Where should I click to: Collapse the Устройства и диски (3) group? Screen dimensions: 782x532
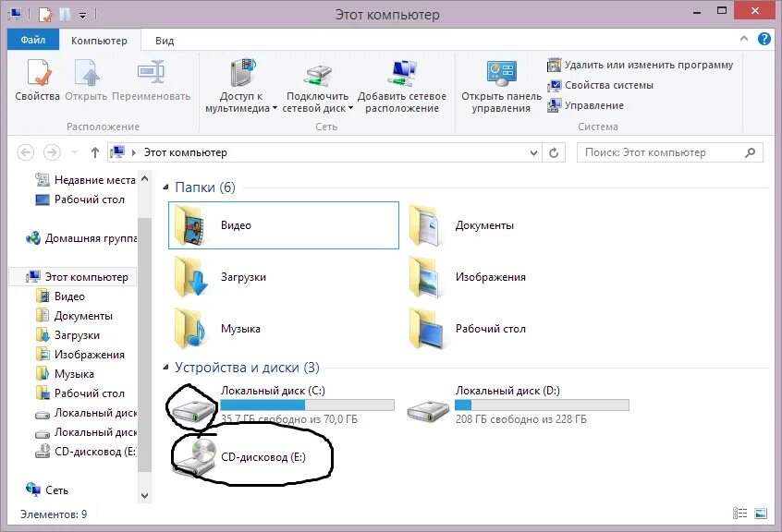click(x=165, y=368)
